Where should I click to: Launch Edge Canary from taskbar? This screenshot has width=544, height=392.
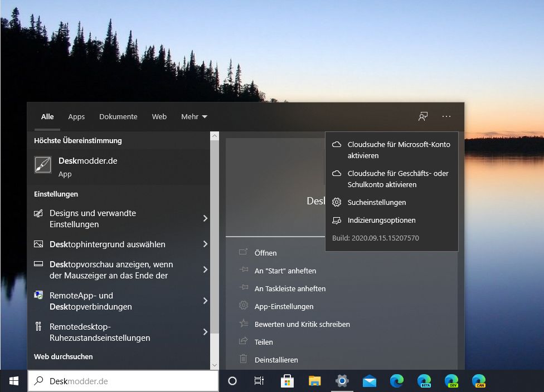[479, 381]
